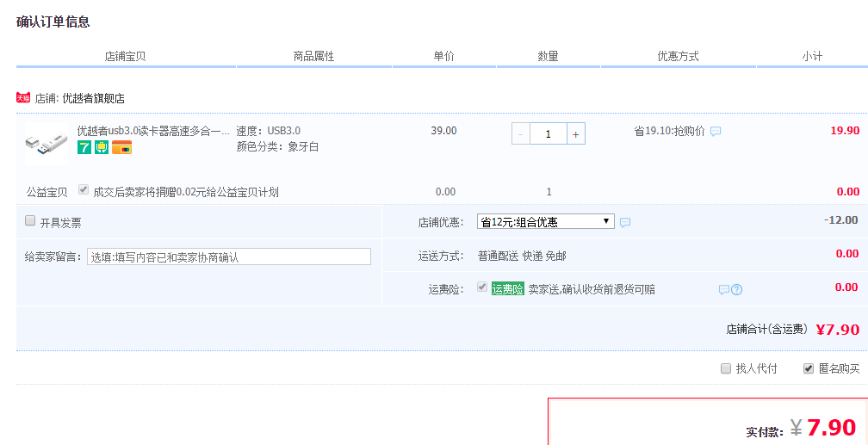The width and height of the screenshot is (868, 445).
Task: Click the 运送方式 label
Action: [x=441, y=256]
